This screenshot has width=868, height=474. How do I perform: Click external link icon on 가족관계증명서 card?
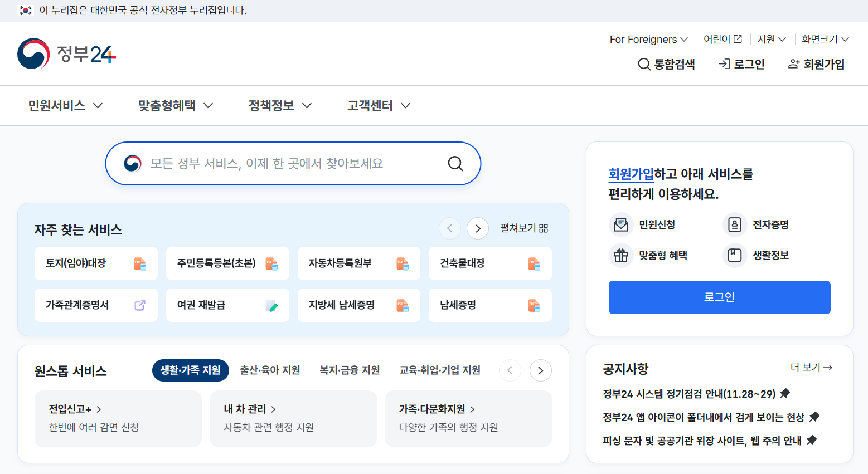click(x=140, y=305)
